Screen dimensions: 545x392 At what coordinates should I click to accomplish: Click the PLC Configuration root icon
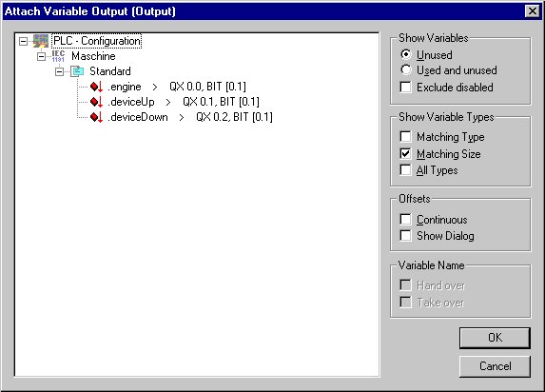41,41
